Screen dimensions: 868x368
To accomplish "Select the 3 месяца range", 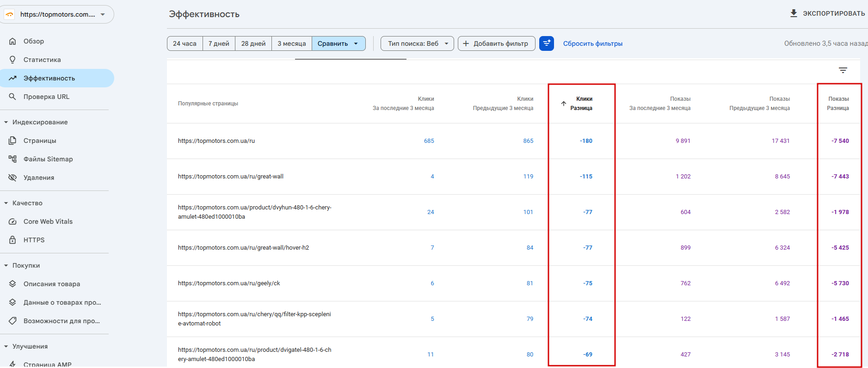I will point(292,43).
